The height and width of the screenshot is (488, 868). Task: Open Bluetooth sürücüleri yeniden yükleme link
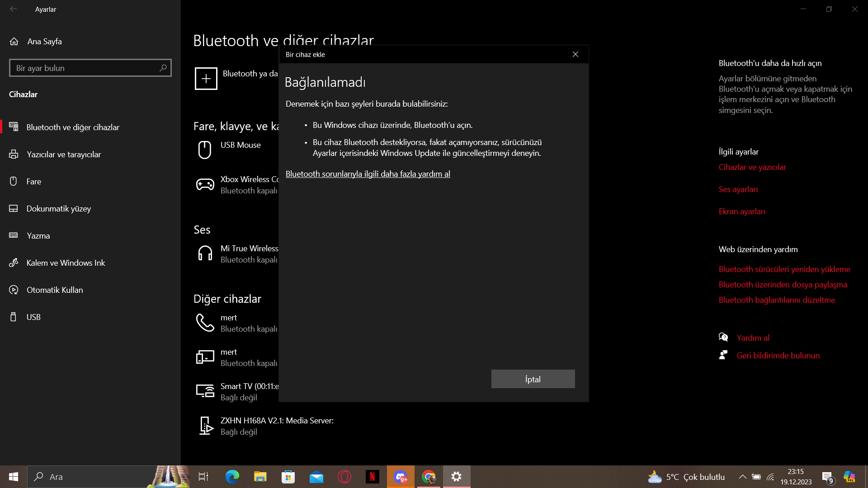pos(784,269)
